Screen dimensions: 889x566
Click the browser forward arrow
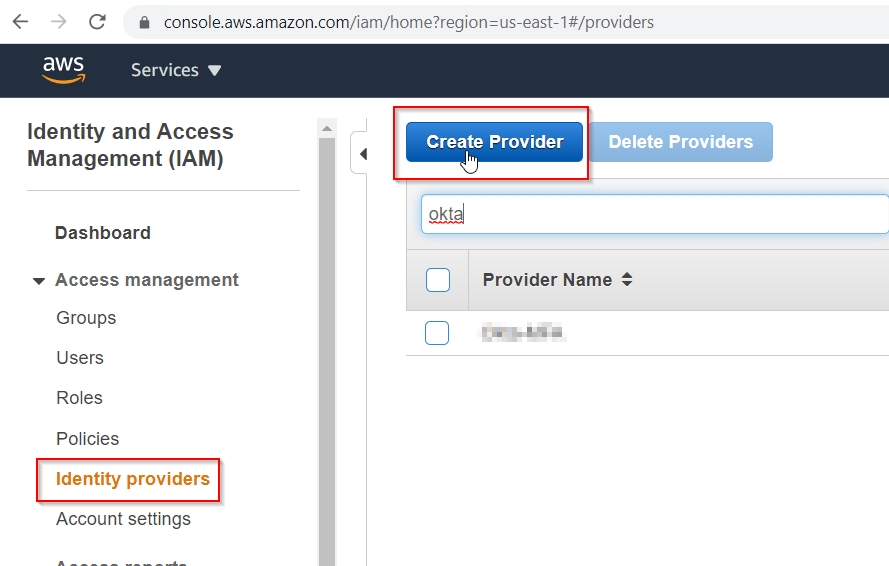59,21
